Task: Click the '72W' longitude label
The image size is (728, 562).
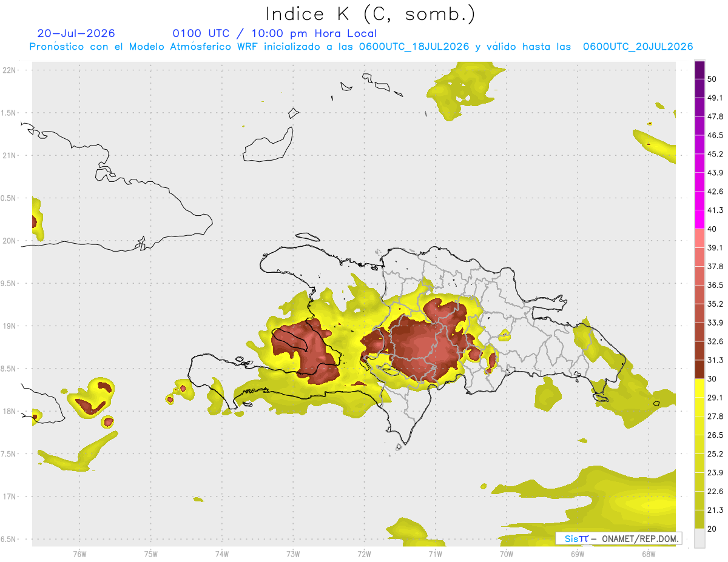Action: click(364, 554)
